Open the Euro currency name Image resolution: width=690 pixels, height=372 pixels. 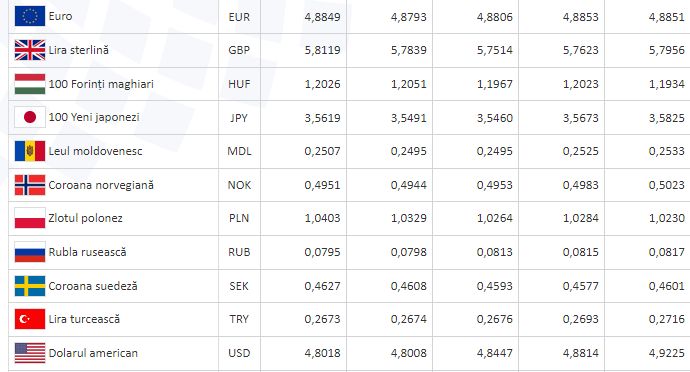(x=60, y=16)
